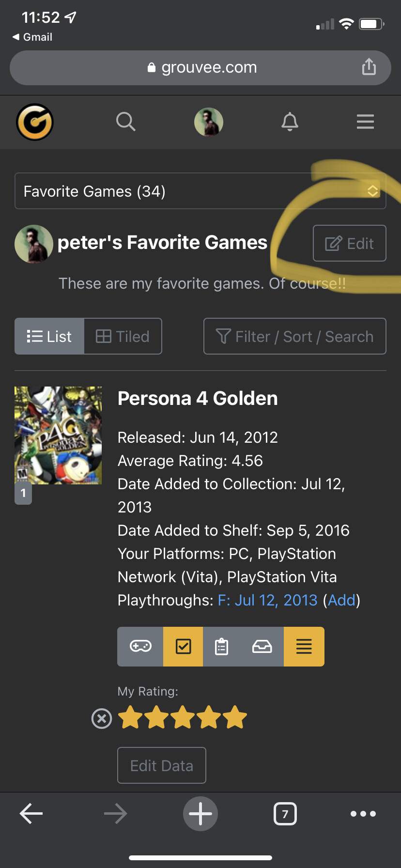Switch to List view

click(x=49, y=336)
